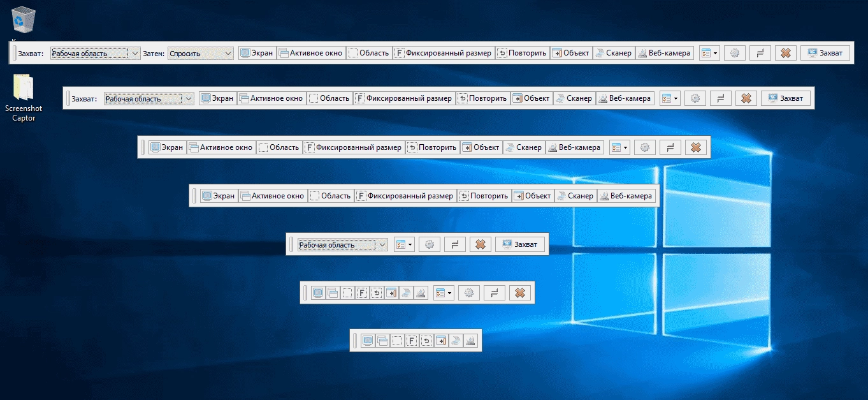The width and height of the screenshot is (868, 400).
Task: Open the Захват mode dropdown in the topmost toolbar
Action: (95, 54)
